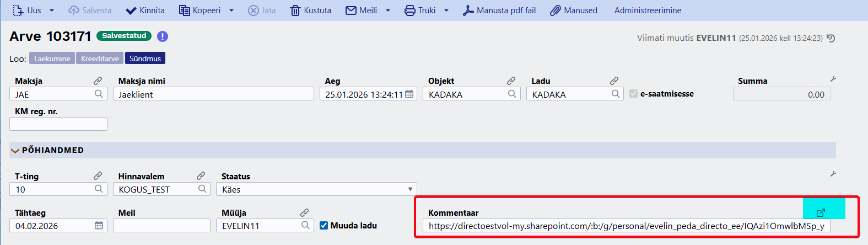This screenshot has width=868, height=245.
Task: Click the history icon beside last-modified timestamp
Action: 831,38
